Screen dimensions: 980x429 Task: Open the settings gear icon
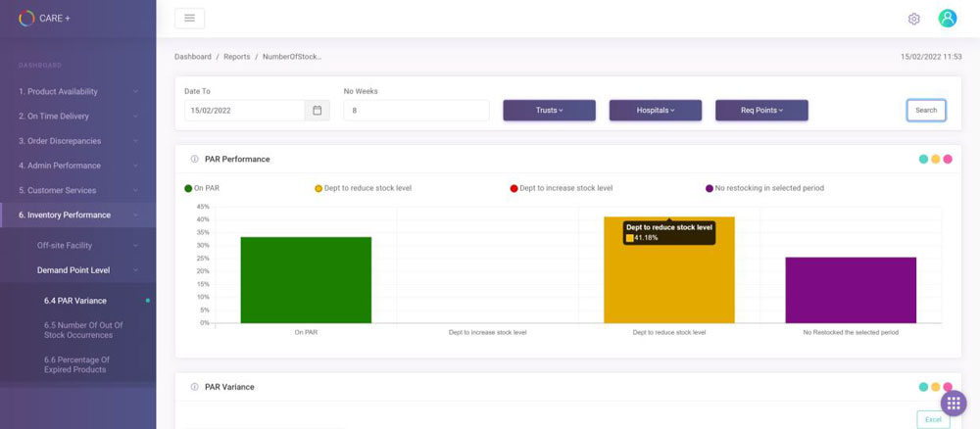click(x=913, y=19)
